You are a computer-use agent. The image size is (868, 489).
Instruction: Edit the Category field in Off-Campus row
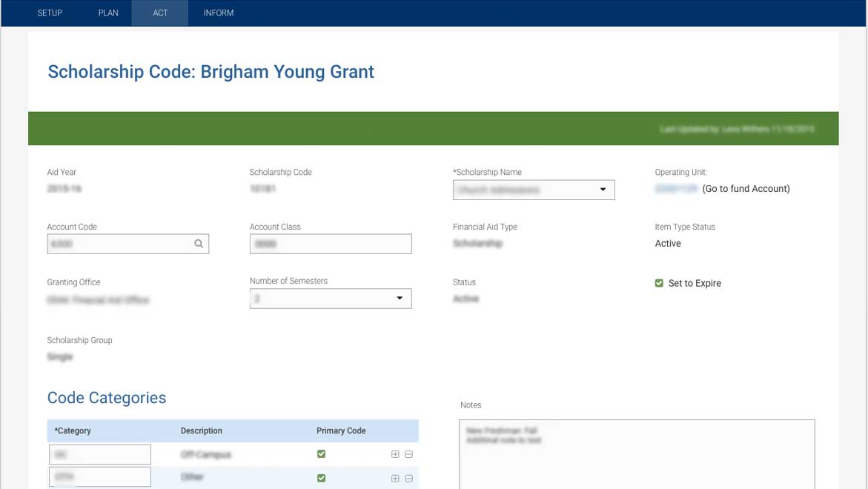point(99,455)
